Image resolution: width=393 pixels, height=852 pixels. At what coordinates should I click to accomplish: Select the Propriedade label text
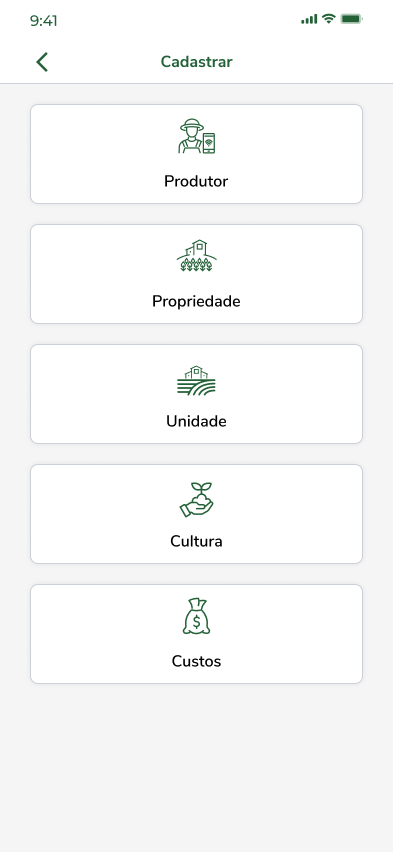click(196, 301)
